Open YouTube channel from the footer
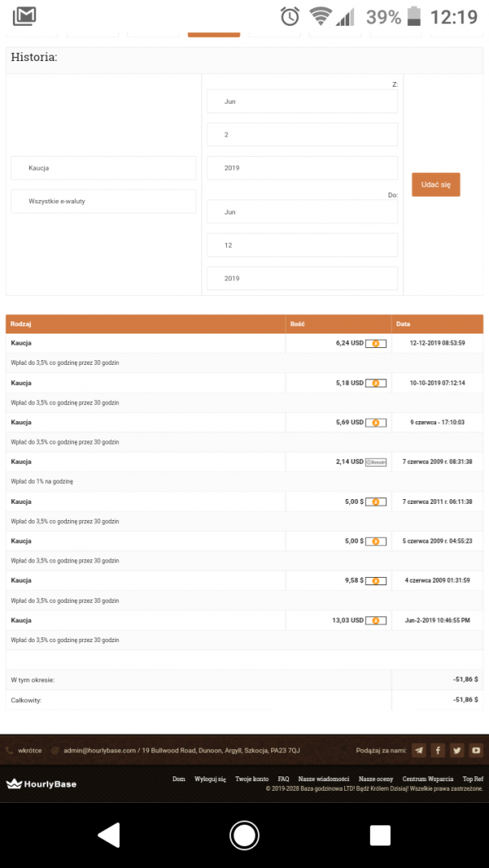Image resolution: width=489 pixels, height=868 pixels. 476,750
